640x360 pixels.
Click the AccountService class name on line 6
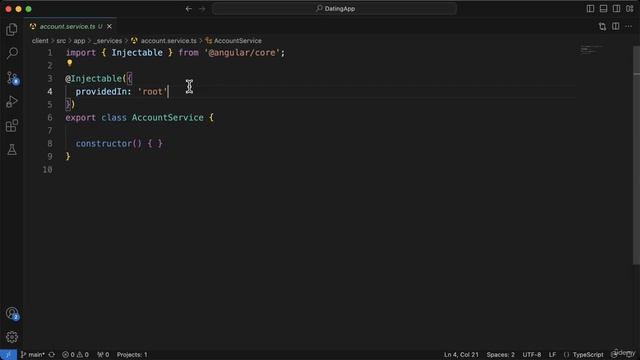[167, 118]
